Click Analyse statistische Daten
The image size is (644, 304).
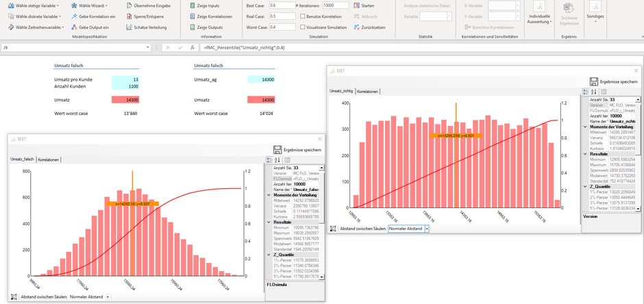pyautogui.click(x=427, y=5)
